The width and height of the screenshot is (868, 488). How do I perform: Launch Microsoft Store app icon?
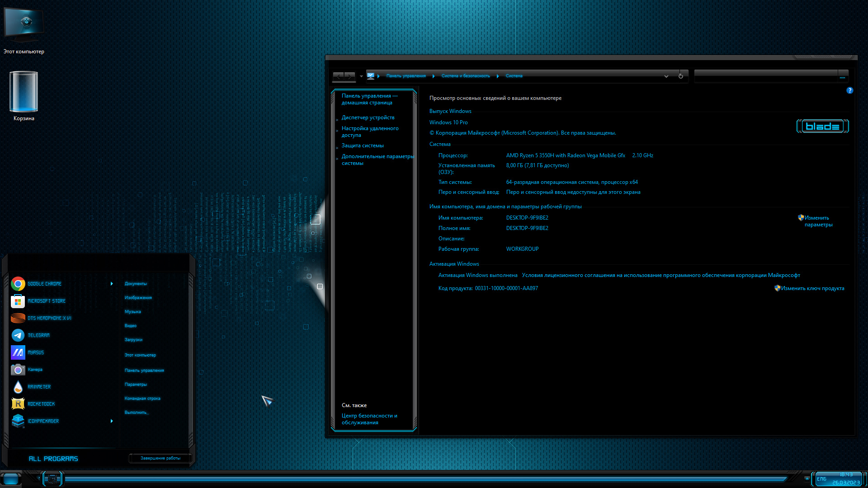point(18,301)
